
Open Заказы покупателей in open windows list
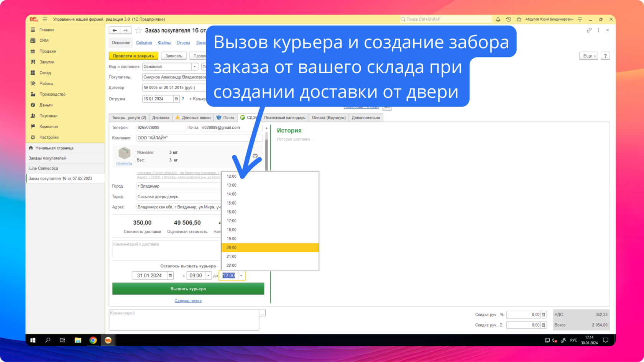pyautogui.click(x=65, y=158)
